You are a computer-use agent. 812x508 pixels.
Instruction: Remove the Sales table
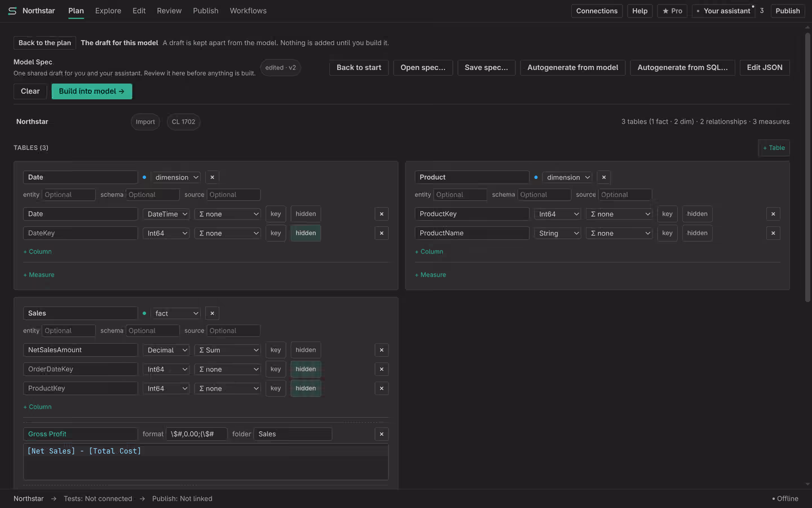[x=212, y=313]
